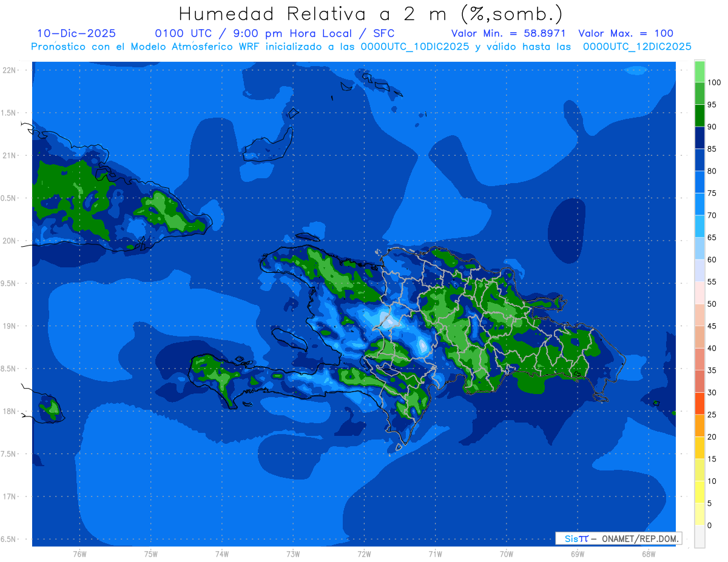Image resolution: width=728 pixels, height=562 pixels.
Task: Pick the 50-55 pale pink legend swatch
Action: click(x=699, y=292)
